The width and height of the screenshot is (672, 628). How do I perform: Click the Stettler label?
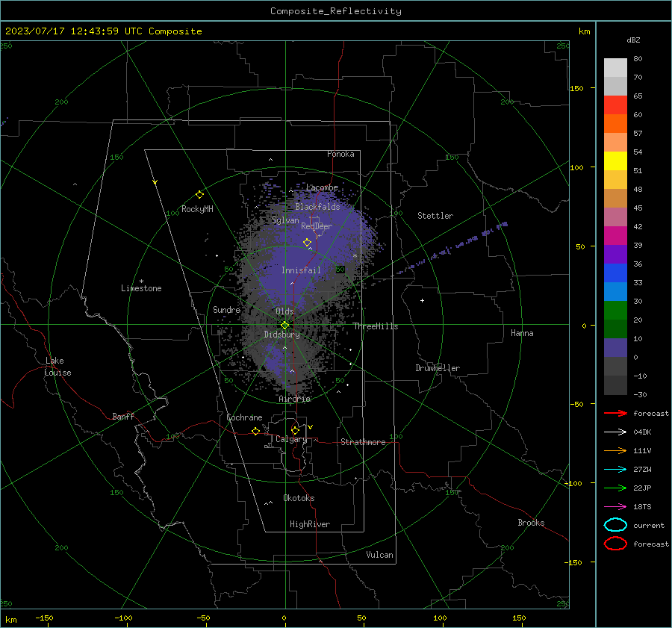coord(435,216)
